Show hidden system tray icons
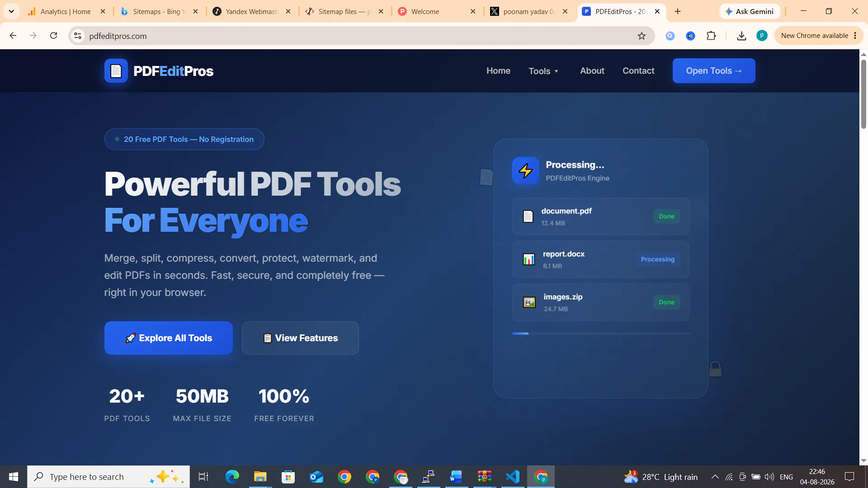Image resolution: width=868 pixels, height=488 pixels. coord(715,477)
